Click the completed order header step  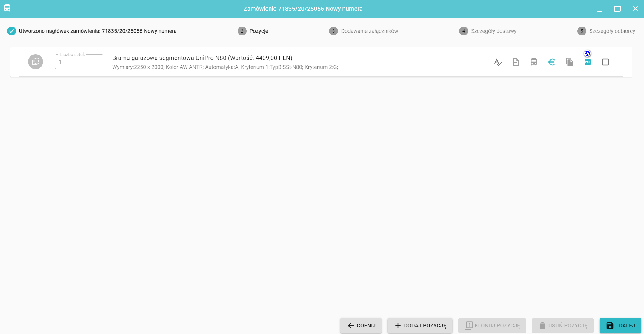coord(97,31)
